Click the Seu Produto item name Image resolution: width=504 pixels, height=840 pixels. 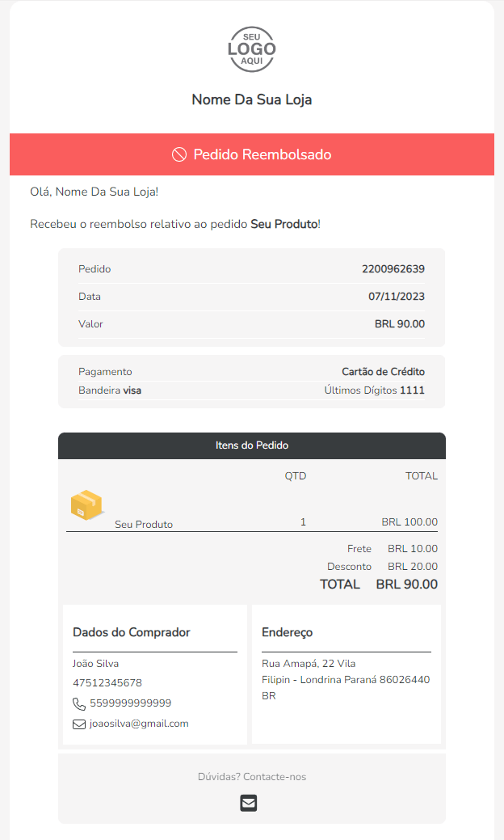click(x=144, y=524)
